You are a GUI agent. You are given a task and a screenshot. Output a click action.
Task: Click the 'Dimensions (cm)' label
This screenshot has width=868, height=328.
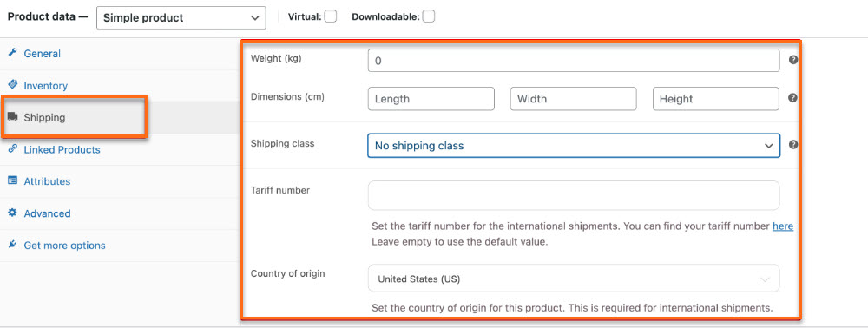287,96
